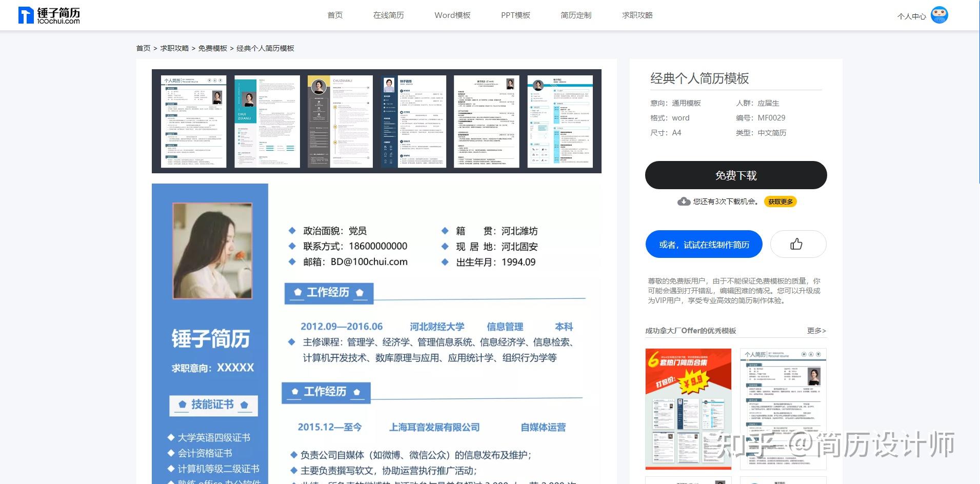Click the 上海耳音发展有限公司 text
This screenshot has width=980, height=484.
434,427
